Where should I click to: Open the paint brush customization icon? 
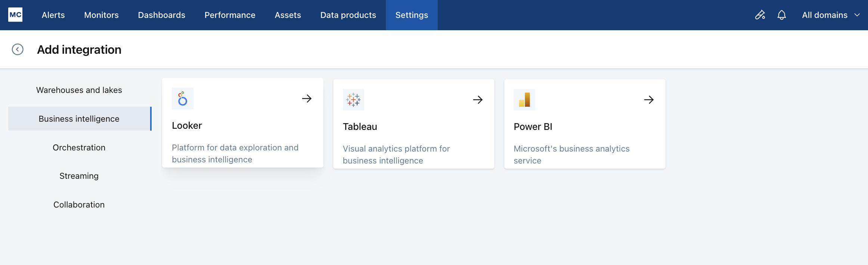coord(760,15)
